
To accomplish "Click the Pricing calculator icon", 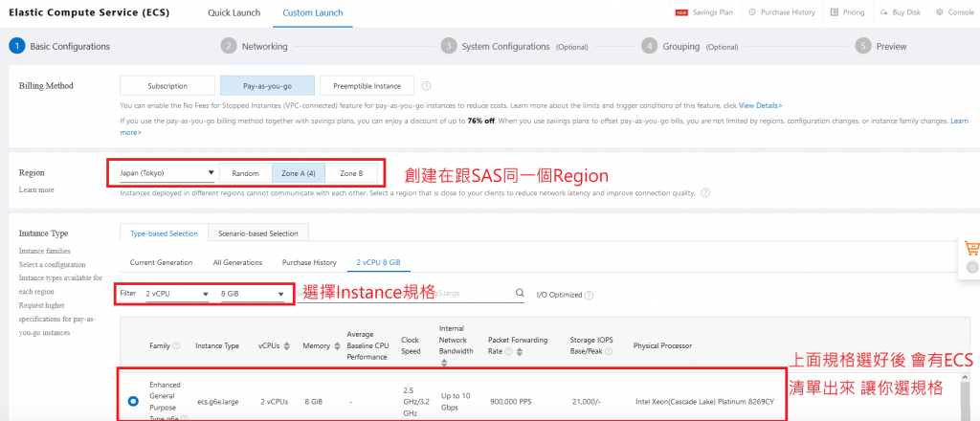I will [x=834, y=11].
